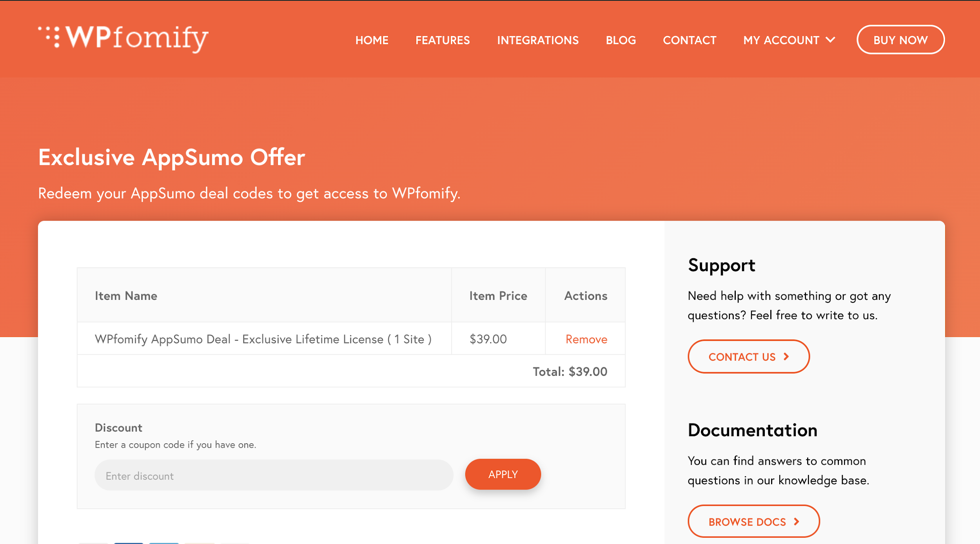Select Contact in the top navigation
Viewport: 980px width, 544px height.
point(689,40)
